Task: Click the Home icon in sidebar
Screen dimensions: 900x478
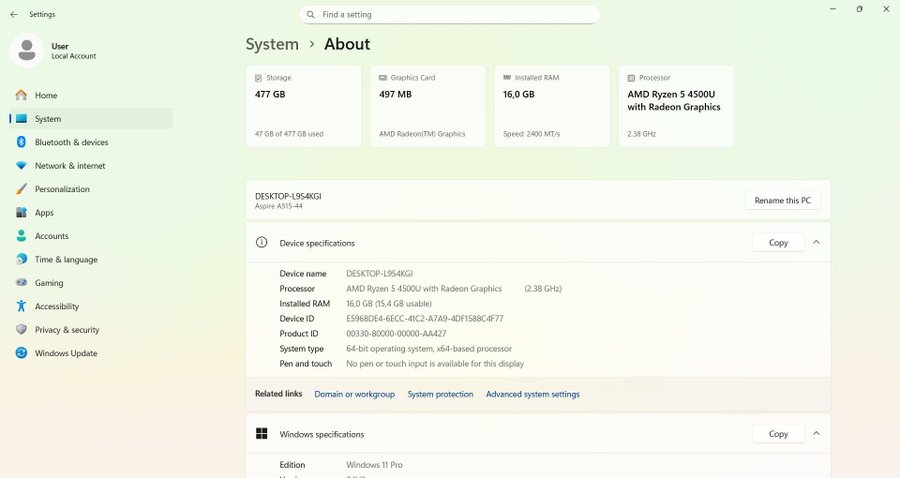Action: point(21,95)
